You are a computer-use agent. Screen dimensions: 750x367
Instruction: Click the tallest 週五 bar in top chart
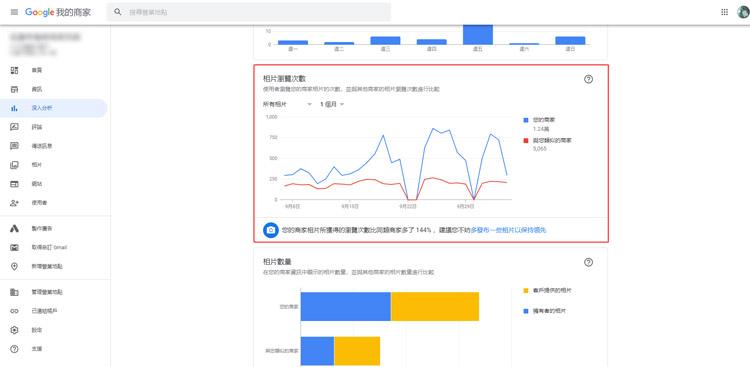pyautogui.click(x=477, y=34)
